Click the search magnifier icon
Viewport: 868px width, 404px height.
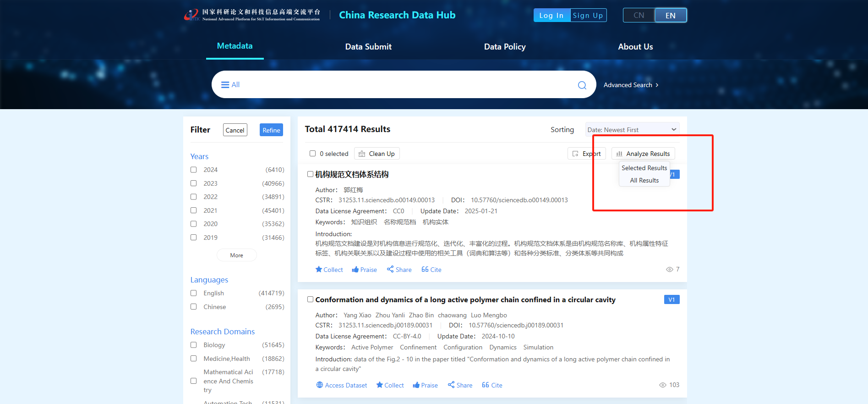click(x=582, y=85)
